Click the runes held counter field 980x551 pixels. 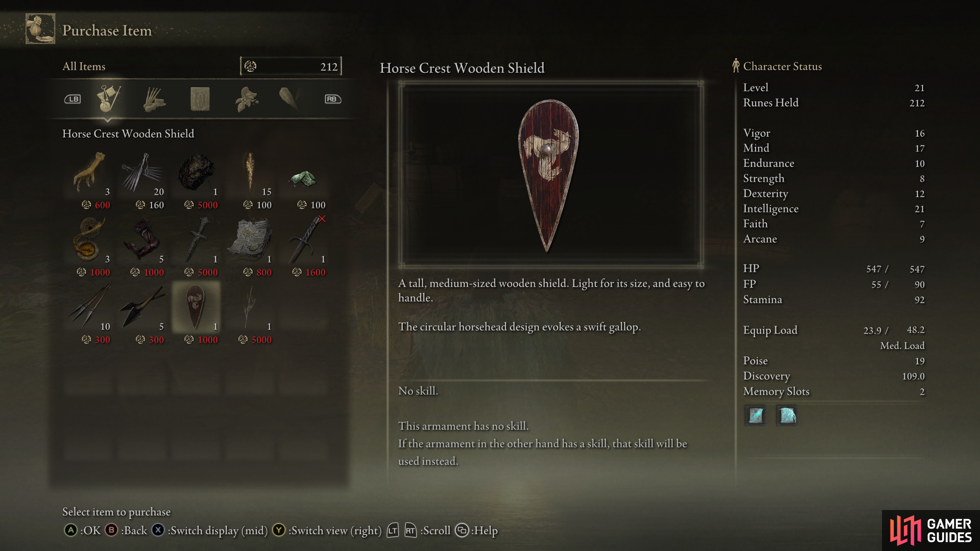pos(291,66)
